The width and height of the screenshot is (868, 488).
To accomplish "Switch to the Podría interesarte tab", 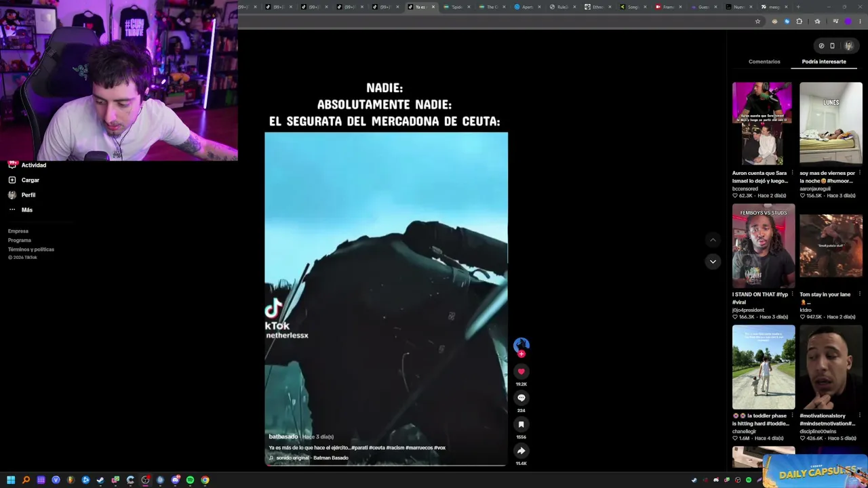I will [824, 62].
